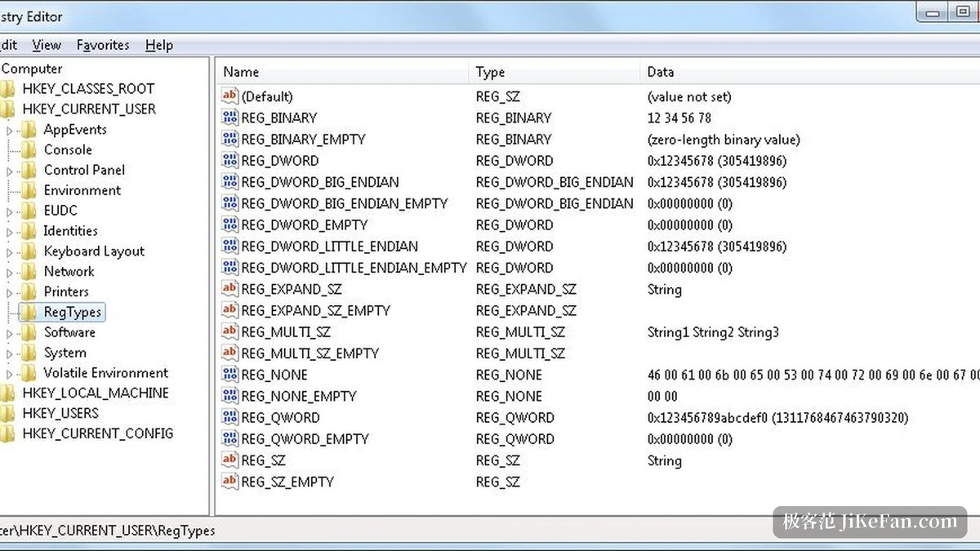Select the REG_QWORD_EMPTY value name
Viewport: 980px width, 551px height.
(304, 438)
